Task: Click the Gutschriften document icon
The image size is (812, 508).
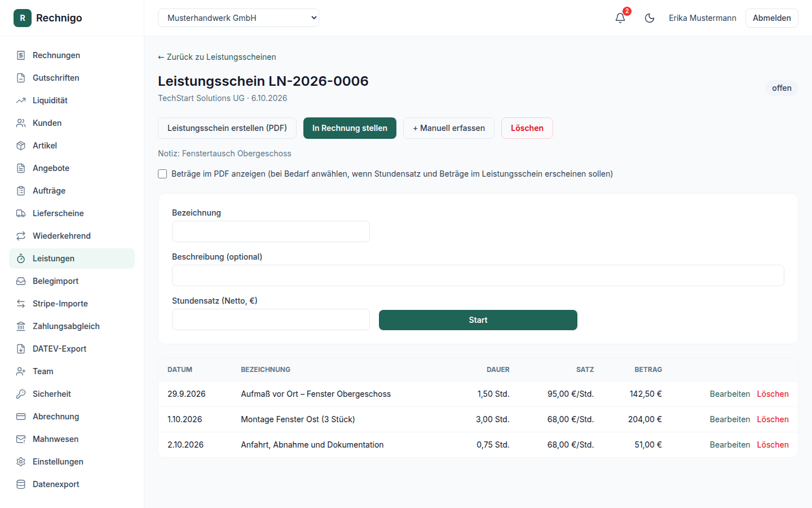Action: coord(21,78)
